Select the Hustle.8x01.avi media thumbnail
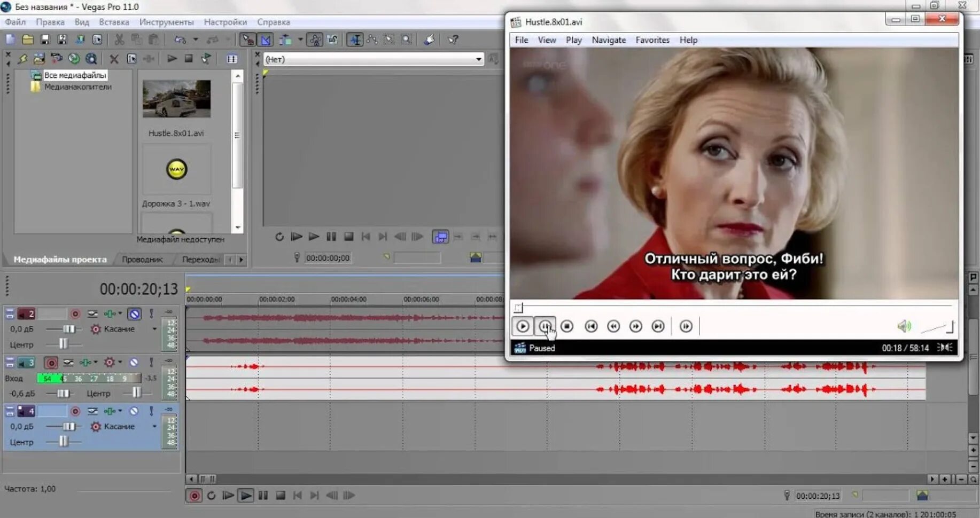Screen dimensions: 980x518 pyautogui.click(x=176, y=99)
